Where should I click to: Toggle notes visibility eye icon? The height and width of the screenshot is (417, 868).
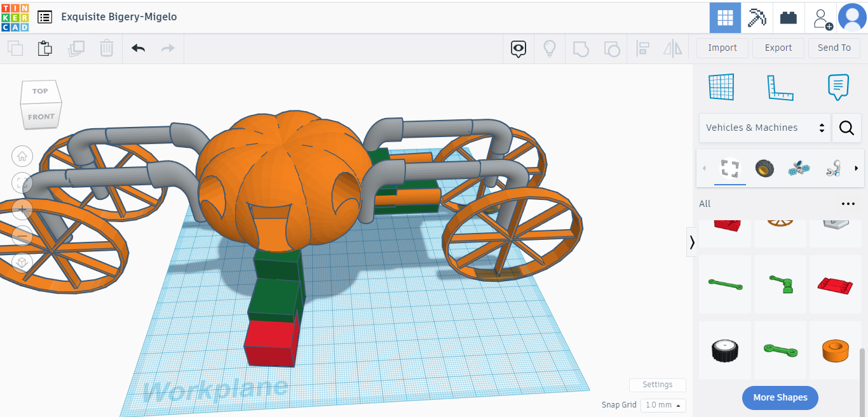coord(519,48)
